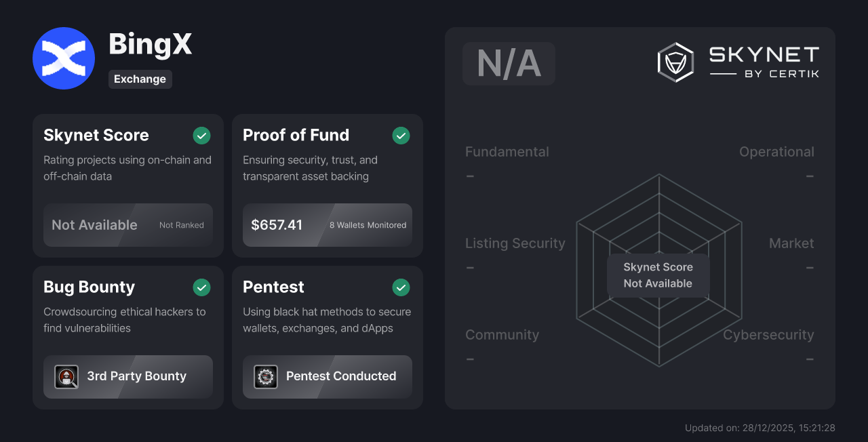Click the green checkmark on Proof of Fund

point(401,136)
